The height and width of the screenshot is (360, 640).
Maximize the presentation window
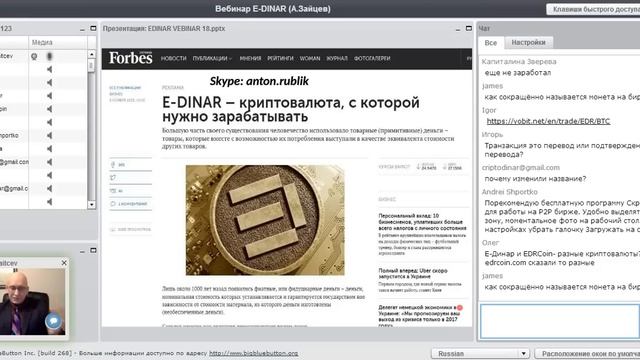pyautogui.click(x=469, y=29)
